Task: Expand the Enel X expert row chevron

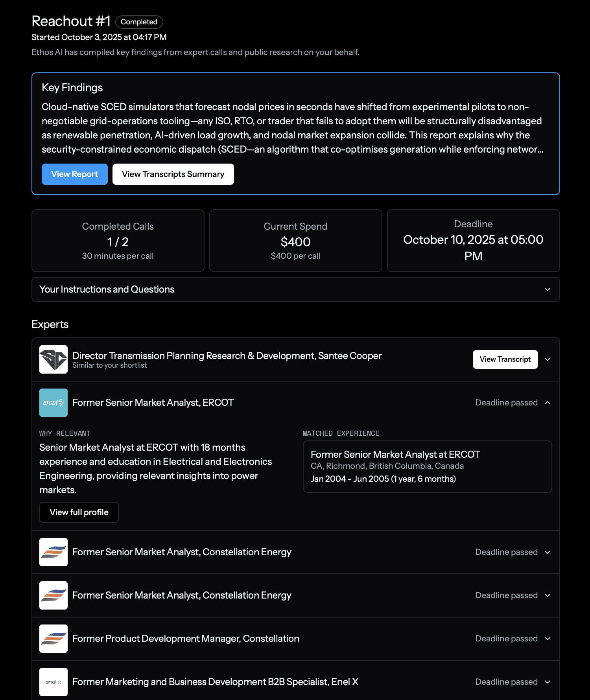Action: pyautogui.click(x=548, y=682)
